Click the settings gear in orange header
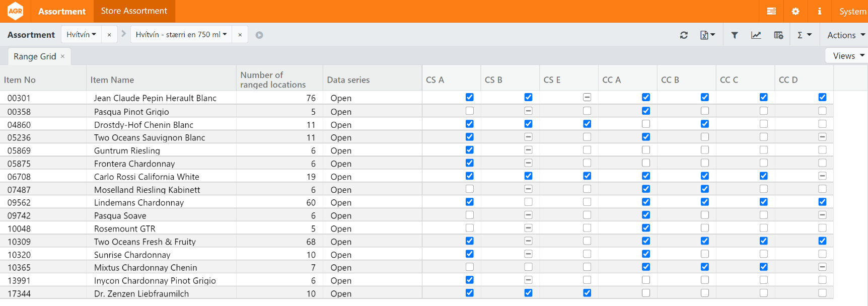Image resolution: width=868 pixels, height=306 pixels. (795, 11)
